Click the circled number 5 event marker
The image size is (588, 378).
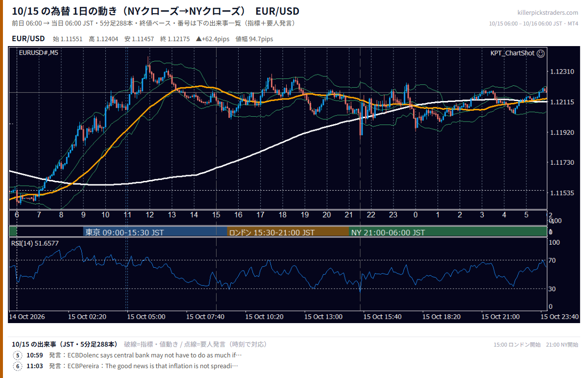click(18, 355)
